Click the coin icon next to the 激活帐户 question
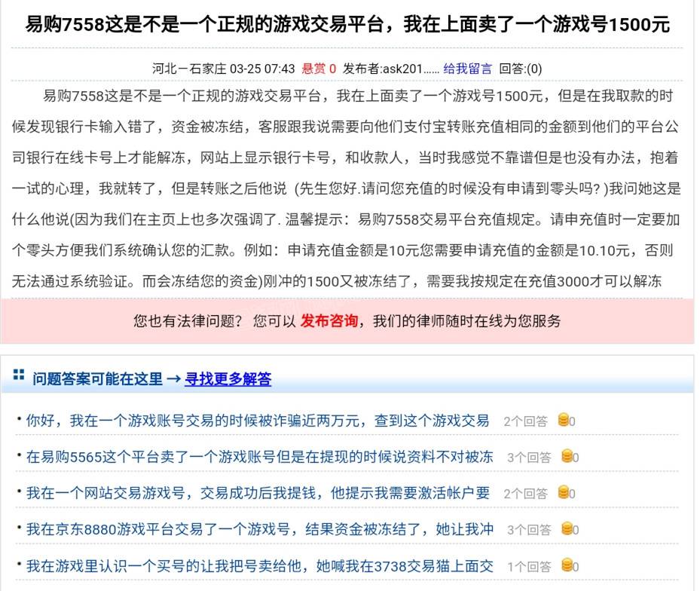This screenshot has width=700, height=591. click(564, 493)
